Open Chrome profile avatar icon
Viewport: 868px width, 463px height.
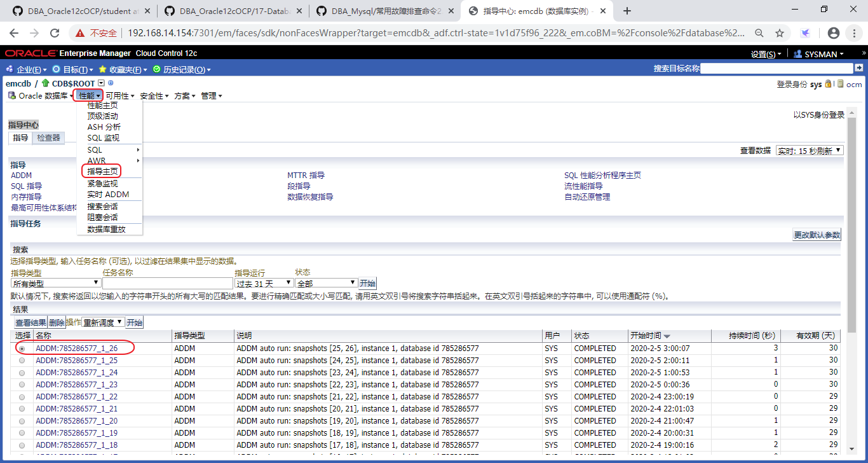pyautogui.click(x=834, y=33)
